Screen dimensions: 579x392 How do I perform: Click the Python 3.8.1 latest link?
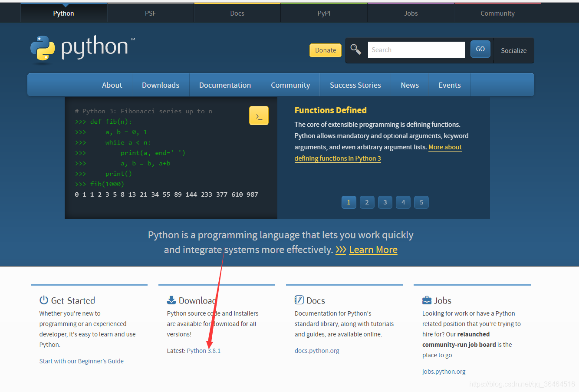click(x=204, y=351)
